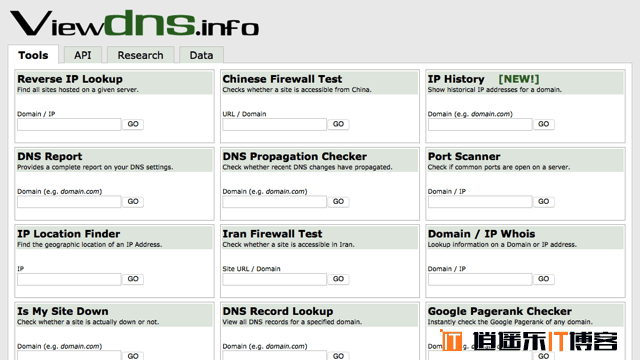Click GO for Iran Firewall Test
The width and height of the screenshot is (640, 360).
(x=338, y=279)
